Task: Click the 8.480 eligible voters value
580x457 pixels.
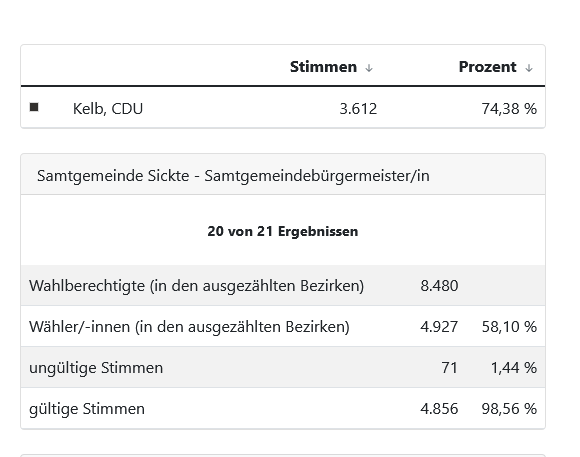Action: (x=439, y=286)
